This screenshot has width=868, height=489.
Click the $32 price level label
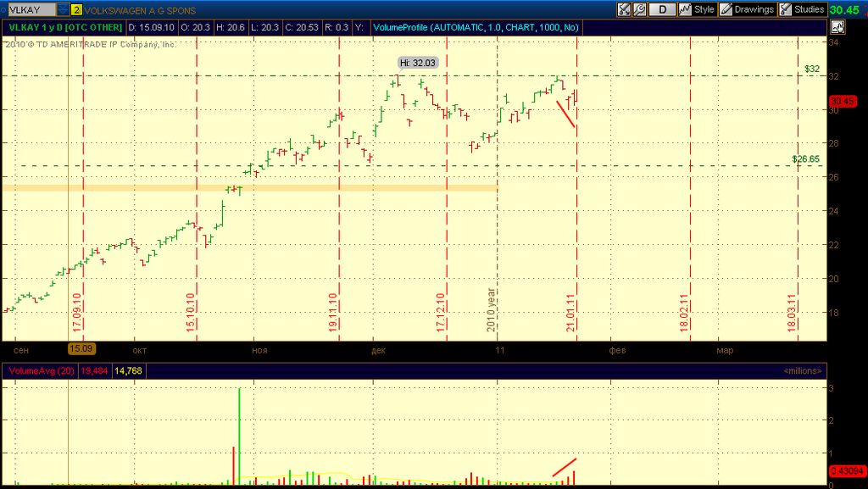pos(811,69)
